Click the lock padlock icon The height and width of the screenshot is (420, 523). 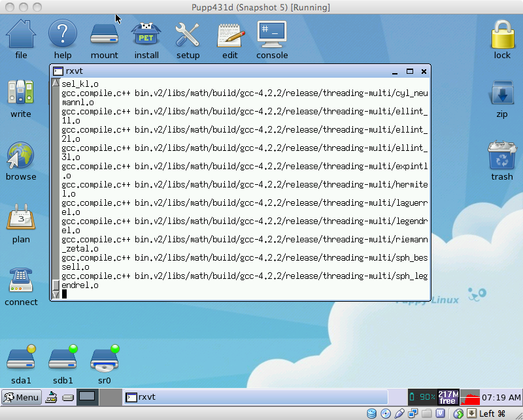[502, 35]
